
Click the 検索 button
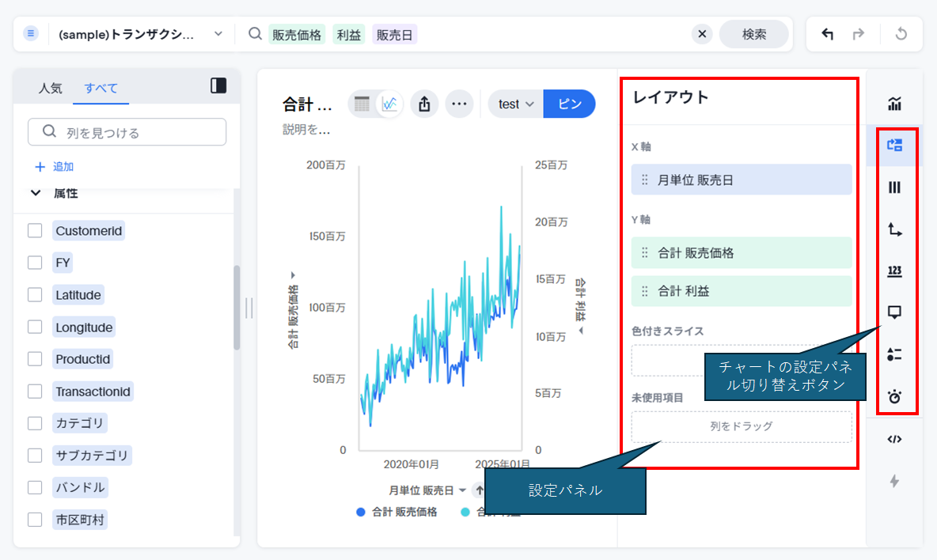pos(753,35)
